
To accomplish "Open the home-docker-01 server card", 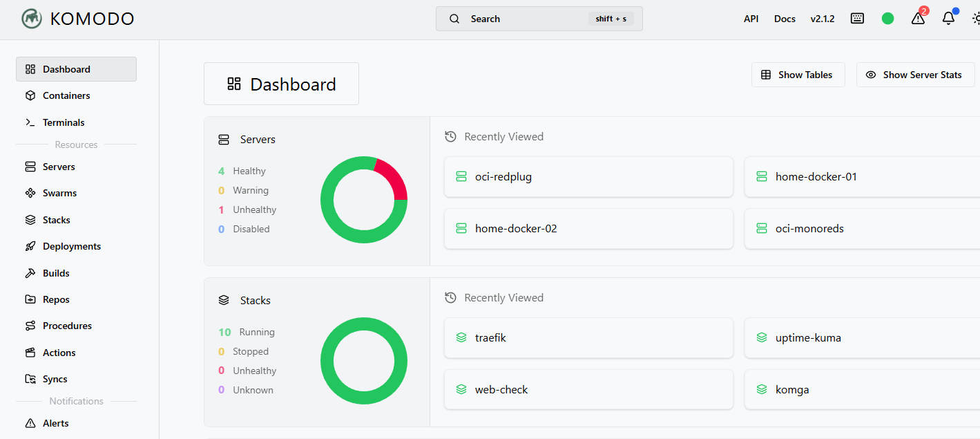I will 862,177.
